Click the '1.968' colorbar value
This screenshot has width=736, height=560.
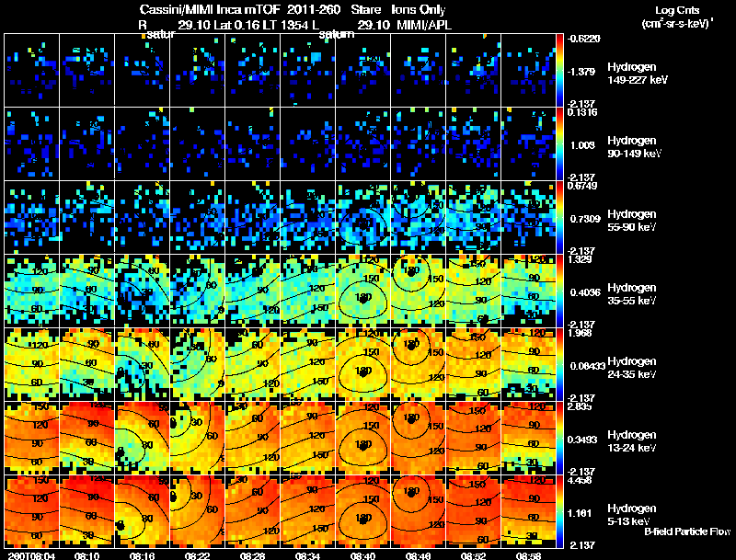[580, 333]
